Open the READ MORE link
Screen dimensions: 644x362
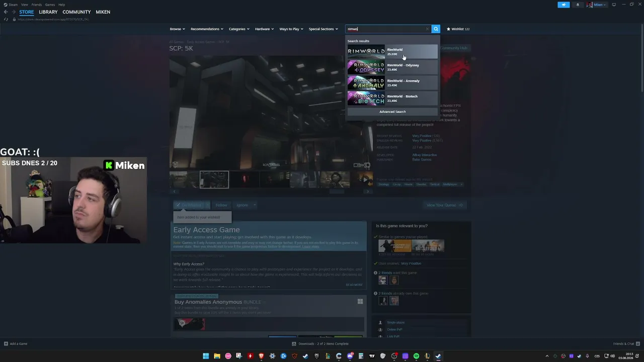coord(354,285)
